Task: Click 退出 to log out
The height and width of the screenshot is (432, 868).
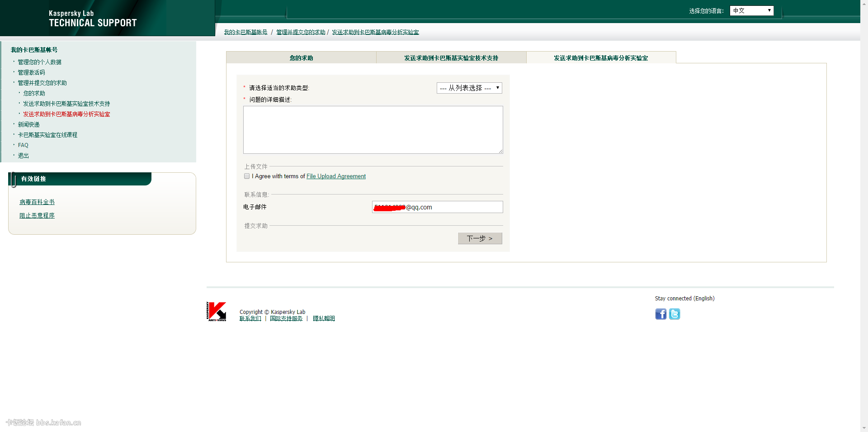Action: point(23,156)
